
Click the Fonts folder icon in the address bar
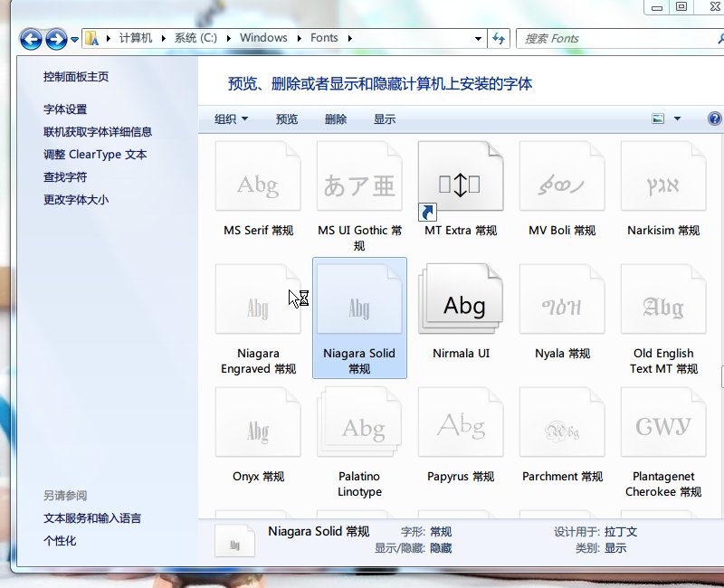pos(90,38)
